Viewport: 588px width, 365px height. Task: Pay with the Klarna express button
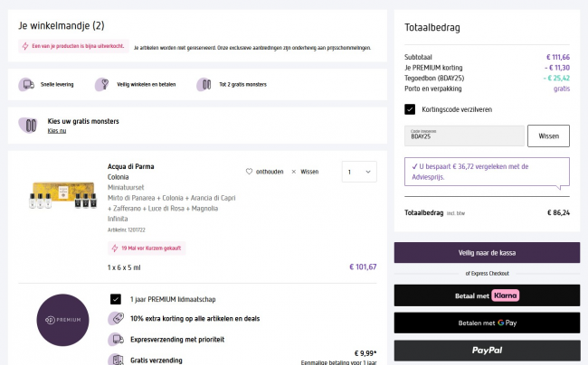point(487,295)
